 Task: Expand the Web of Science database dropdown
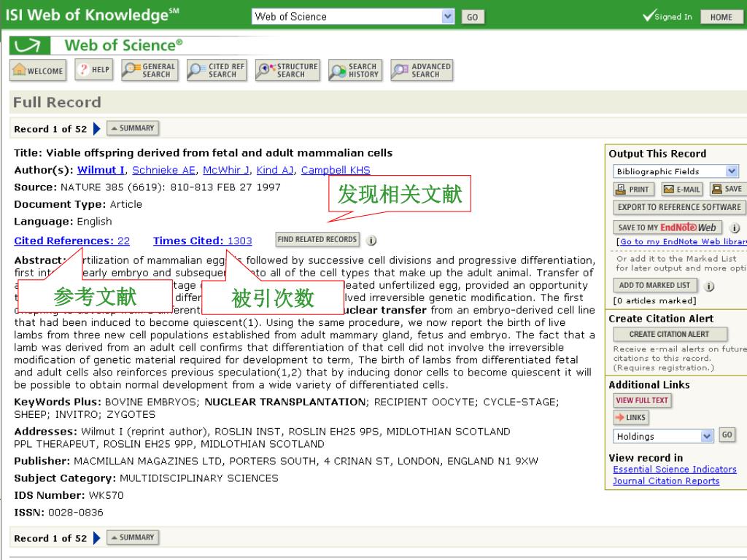tap(447, 17)
